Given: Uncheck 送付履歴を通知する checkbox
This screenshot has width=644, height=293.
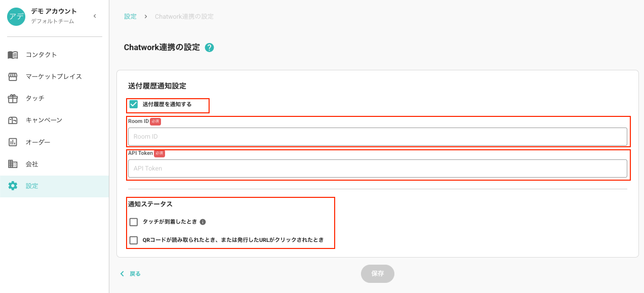Looking at the screenshot, I should click(134, 104).
